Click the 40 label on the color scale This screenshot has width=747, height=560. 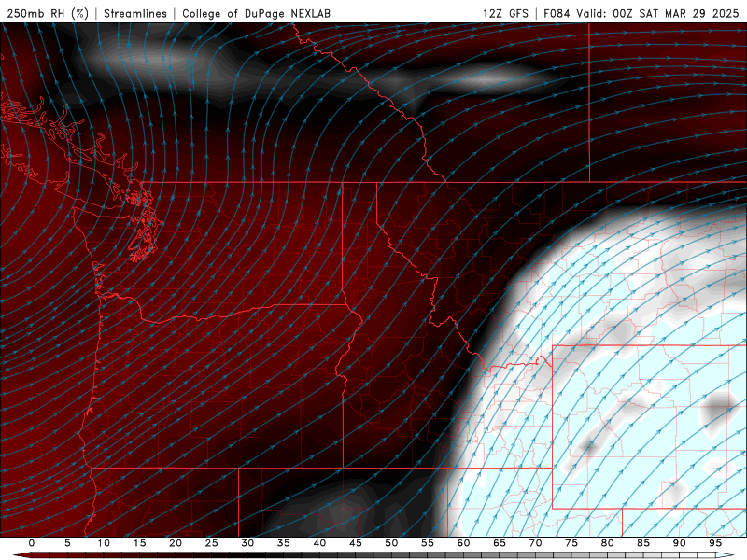(x=319, y=543)
